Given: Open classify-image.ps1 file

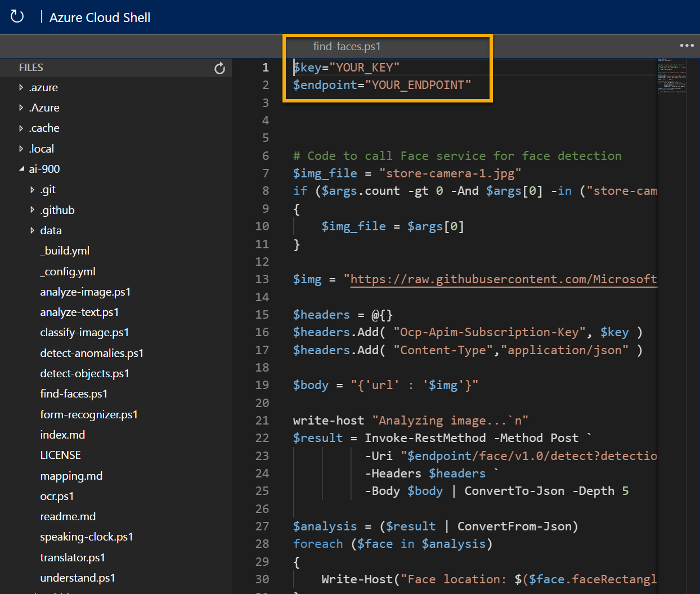Looking at the screenshot, I should tap(84, 332).
